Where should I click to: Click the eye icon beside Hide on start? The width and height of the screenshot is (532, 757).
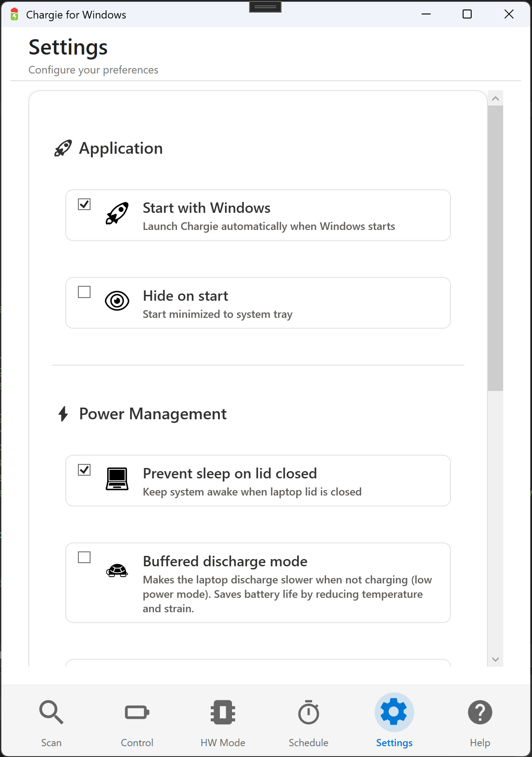(117, 301)
